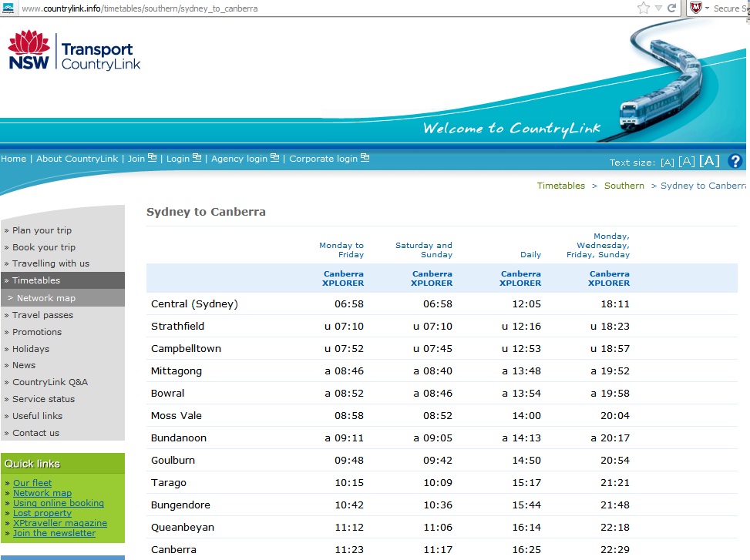Click the Central (Sydney) station name
Image resolution: width=750 pixels, height=560 pixels.
(194, 304)
